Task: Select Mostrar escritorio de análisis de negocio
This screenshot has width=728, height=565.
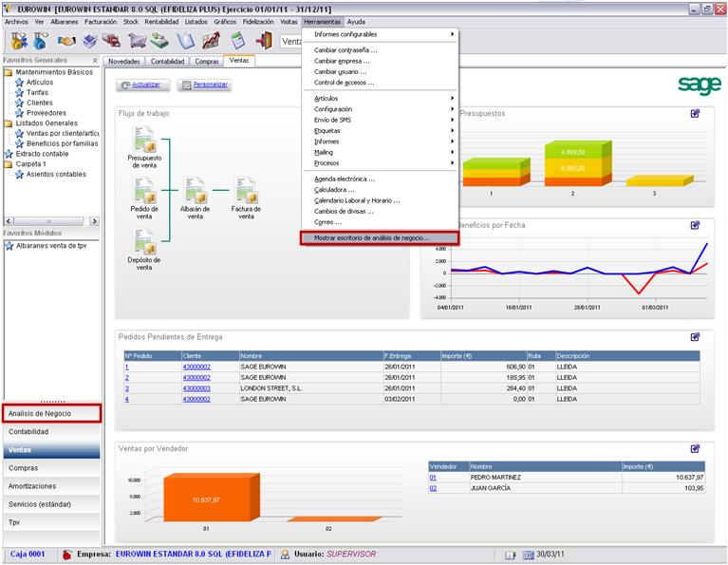Action: pos(380,238)
